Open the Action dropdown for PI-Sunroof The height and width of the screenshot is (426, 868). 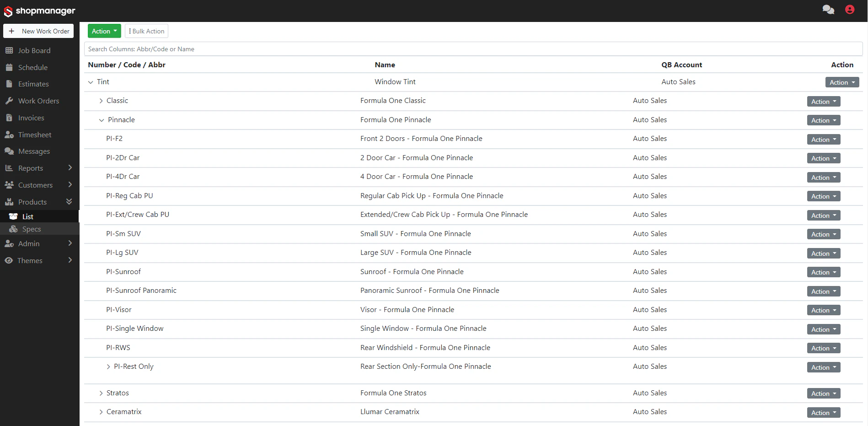click(823, 272)
